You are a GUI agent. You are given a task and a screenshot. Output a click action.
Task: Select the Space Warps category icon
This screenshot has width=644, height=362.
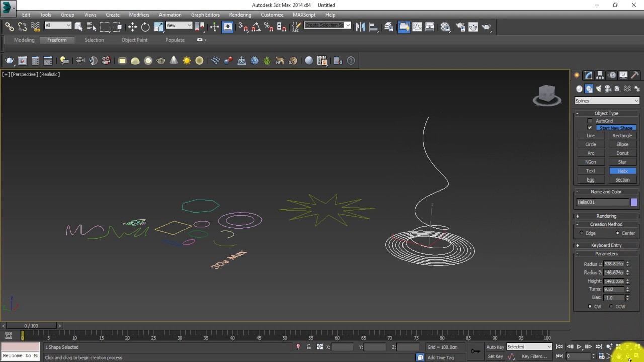click(x=627, y=89)
